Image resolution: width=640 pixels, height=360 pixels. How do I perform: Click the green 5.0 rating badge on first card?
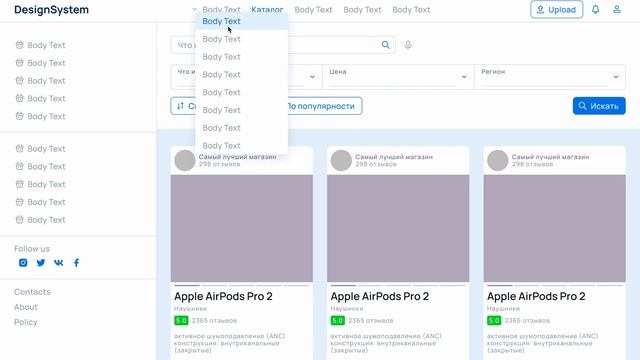181,320
